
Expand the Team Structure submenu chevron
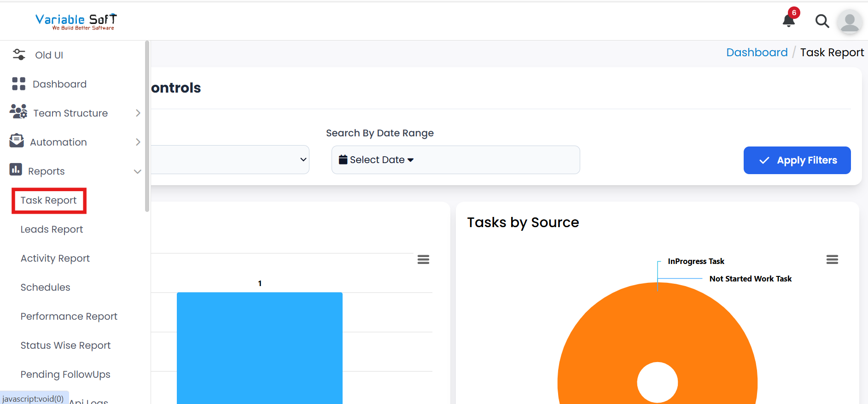138,113
